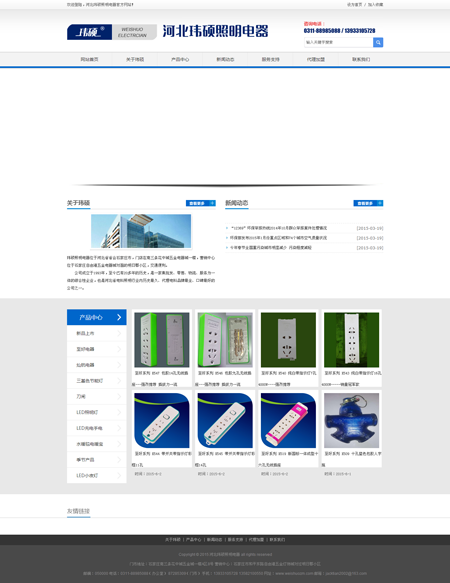Click the 伟硕 Weishuo Electrician logo
This screenshot has width=450, height=583.
tap(112, 32)
